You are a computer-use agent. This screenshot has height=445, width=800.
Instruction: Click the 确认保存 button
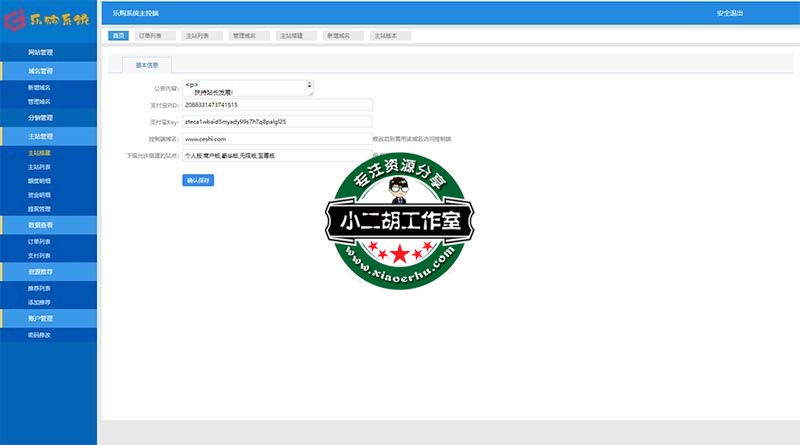[198, 180]
